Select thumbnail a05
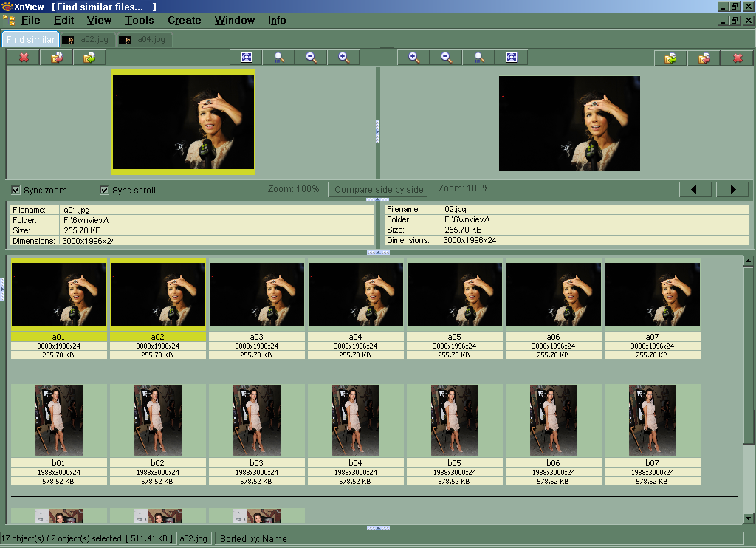 click(454, 309)
